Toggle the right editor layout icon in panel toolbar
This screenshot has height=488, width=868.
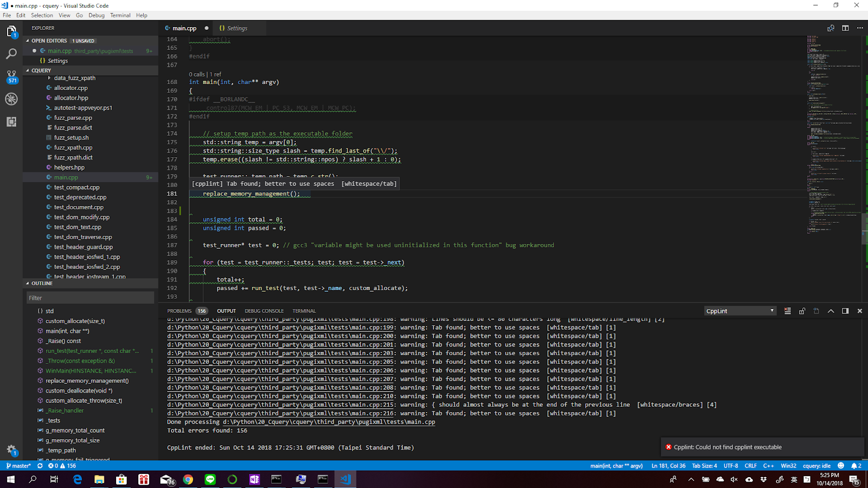pos(845,310)
